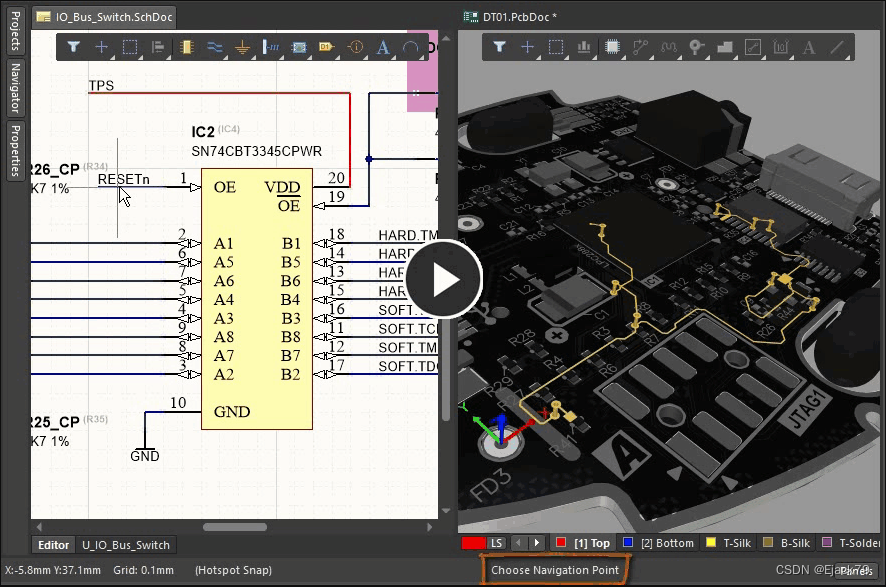Screen dimensions: 886x587
Task: Click the schematic horizontal scrollbar thumb
Action: pos(235,527)
